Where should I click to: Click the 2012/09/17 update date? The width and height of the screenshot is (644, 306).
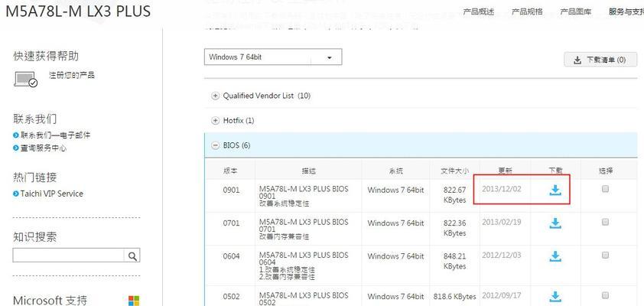[502, 295]
